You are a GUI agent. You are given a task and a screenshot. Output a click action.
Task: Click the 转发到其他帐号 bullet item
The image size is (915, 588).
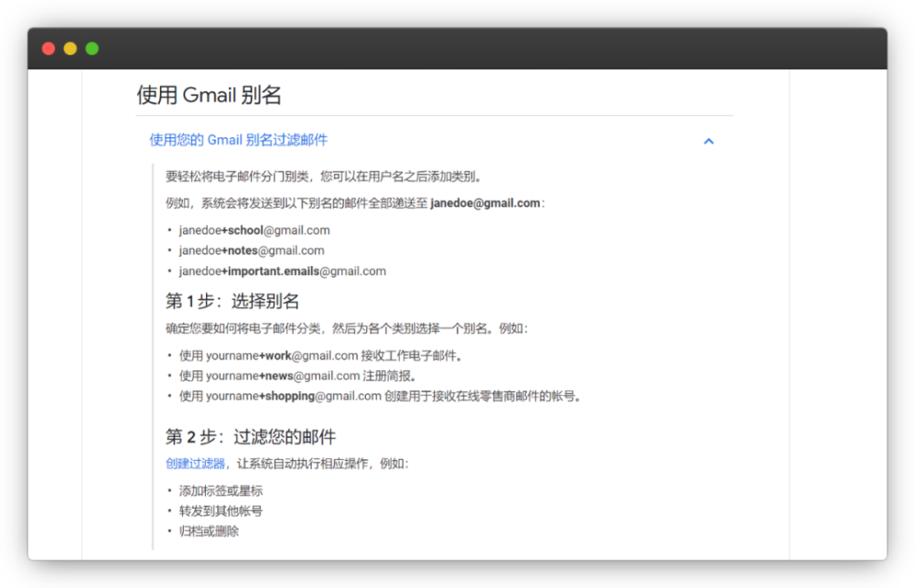coord(221,511)
